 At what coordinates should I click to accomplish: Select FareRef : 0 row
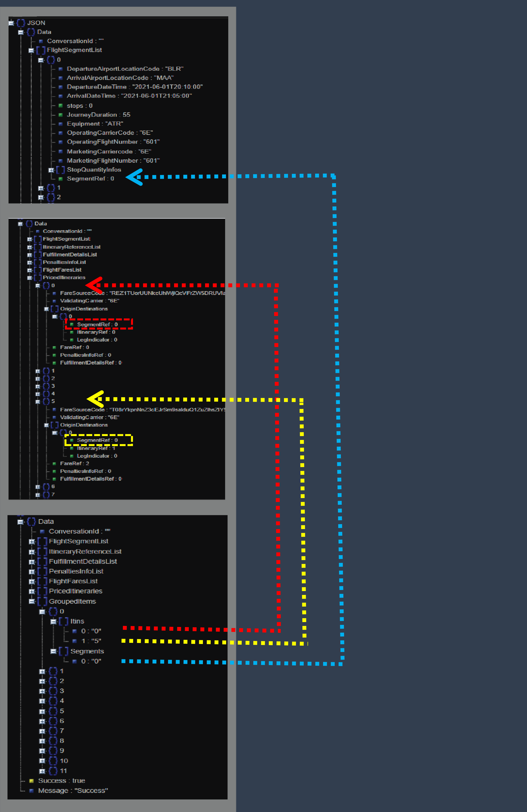pos(74,347)
